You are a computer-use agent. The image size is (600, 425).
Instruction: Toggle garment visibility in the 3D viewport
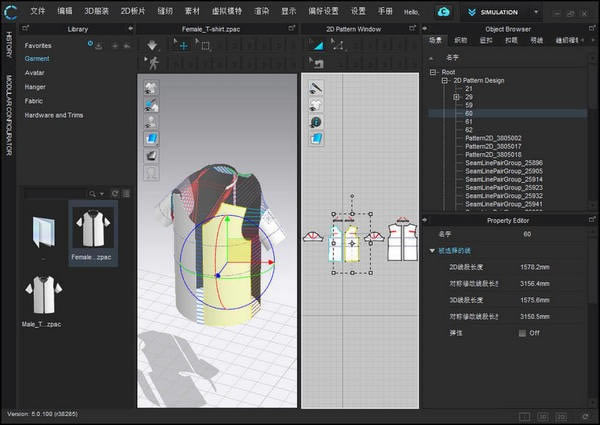pos(152,87)
